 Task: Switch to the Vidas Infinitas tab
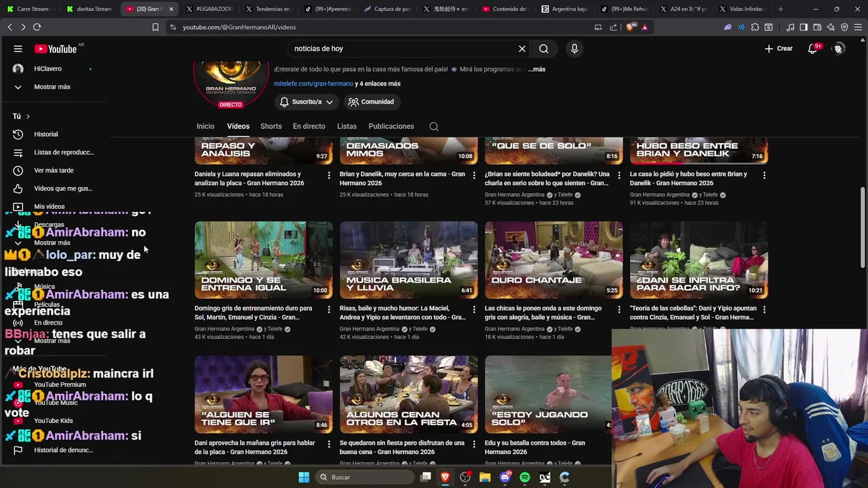(743, 9)
